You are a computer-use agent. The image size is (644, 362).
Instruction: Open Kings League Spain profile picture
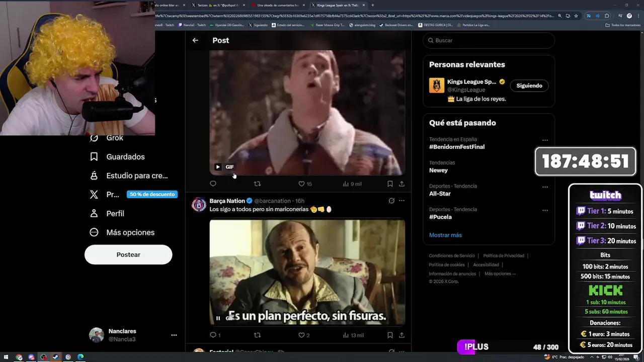coord(437,85)
